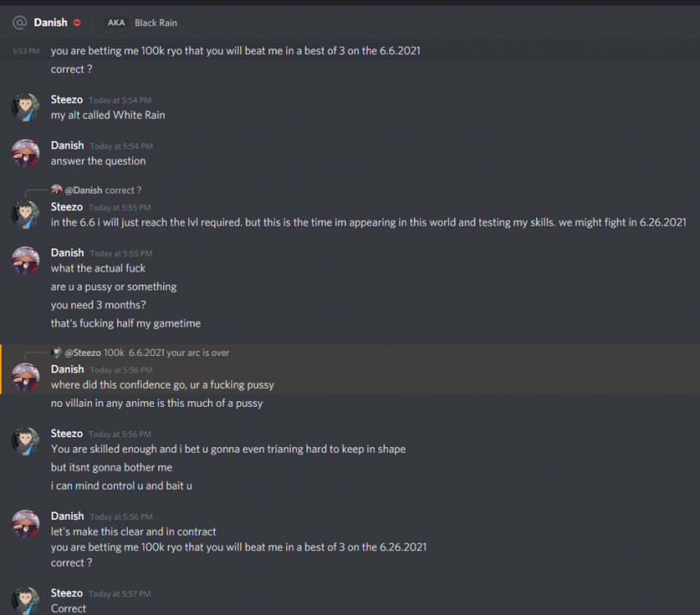Jump to replied message "100k 6.6.2021 your arc is over"

166,353
